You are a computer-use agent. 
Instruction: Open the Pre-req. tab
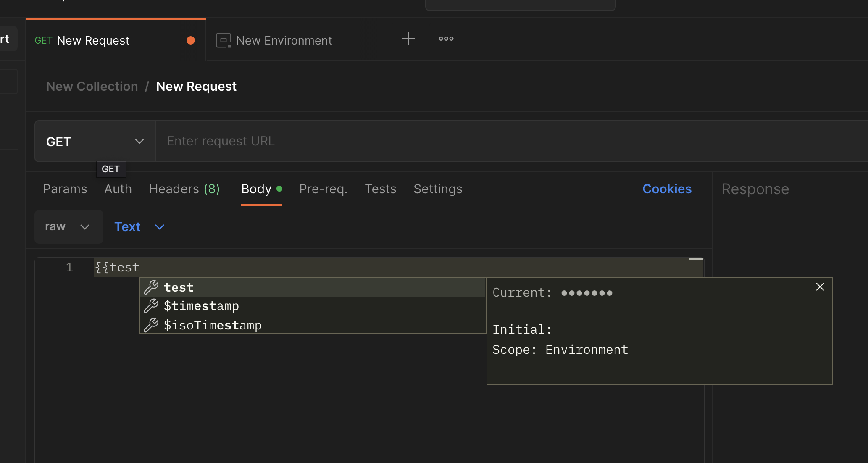[x=323, y=189]
